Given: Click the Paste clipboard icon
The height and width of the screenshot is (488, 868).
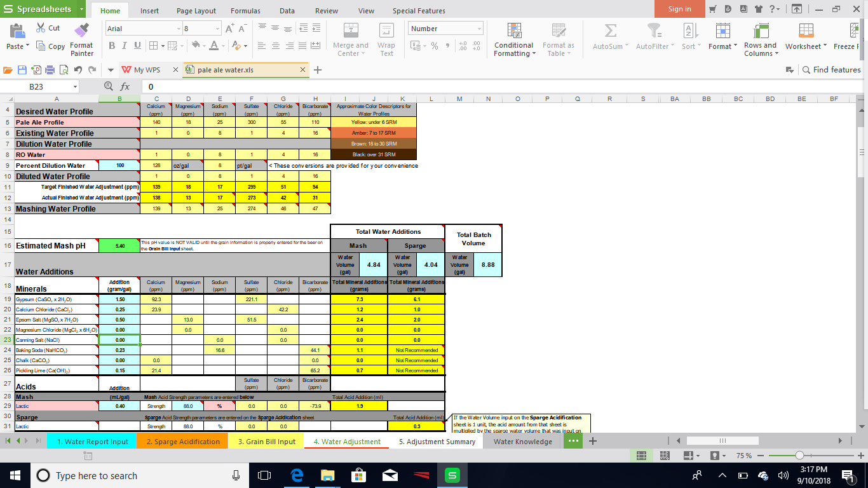Looking at the screenshot, I should click(17, 30).
